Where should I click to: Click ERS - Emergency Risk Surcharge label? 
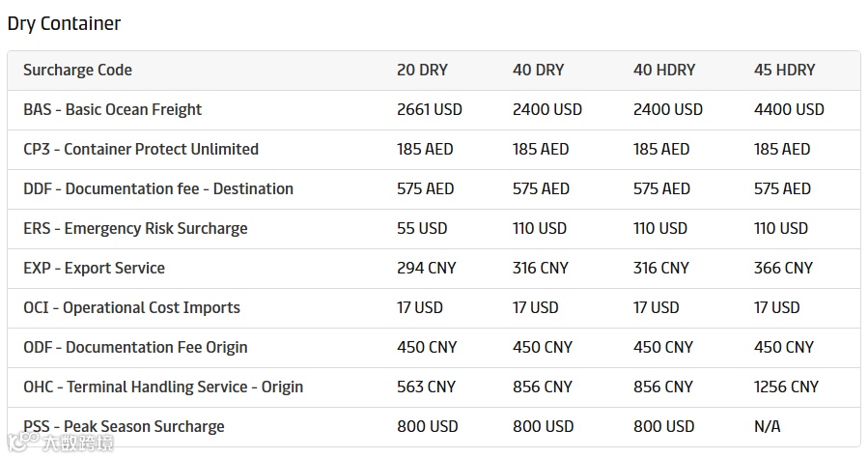click(135, 228)
